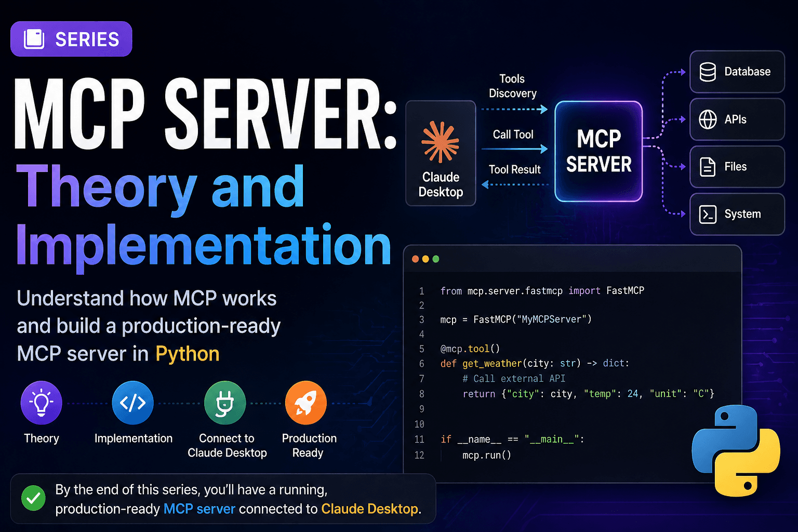
Task: Click the SERIES badge
Action: [x=71, y=39]
